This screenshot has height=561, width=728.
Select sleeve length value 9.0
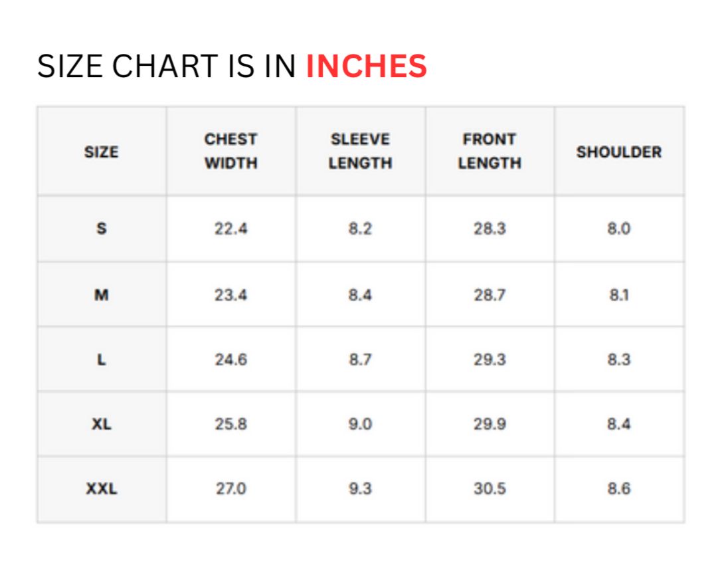click(360, 424)
